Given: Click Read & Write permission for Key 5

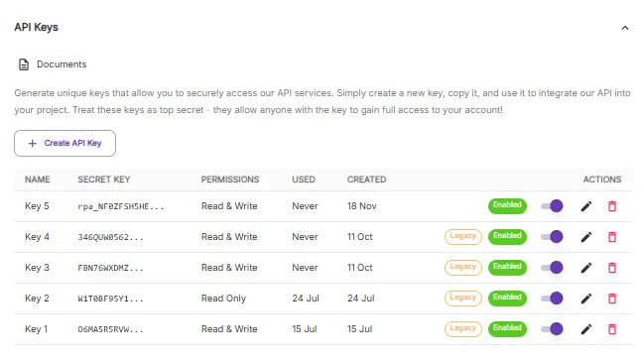Looking at the screenshot, I should pos(229,206).
